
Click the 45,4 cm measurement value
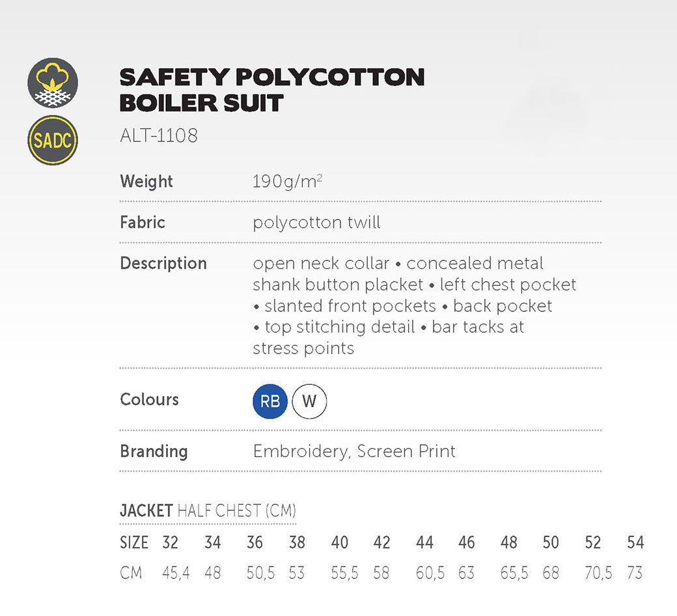[x=176, y=573]
